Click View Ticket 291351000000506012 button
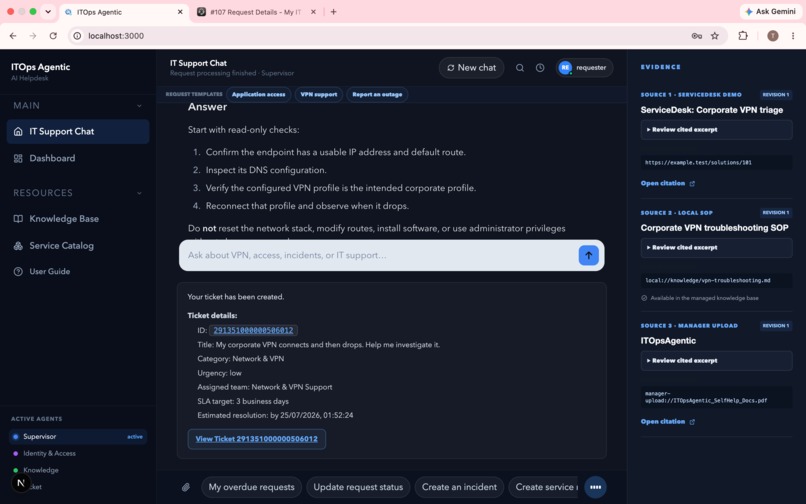 (257, 439)
